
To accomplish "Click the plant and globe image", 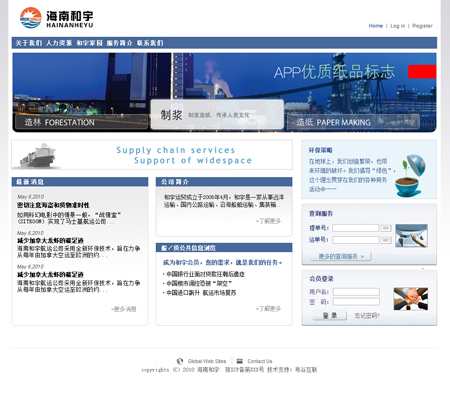I will click(x=410, y=175).
